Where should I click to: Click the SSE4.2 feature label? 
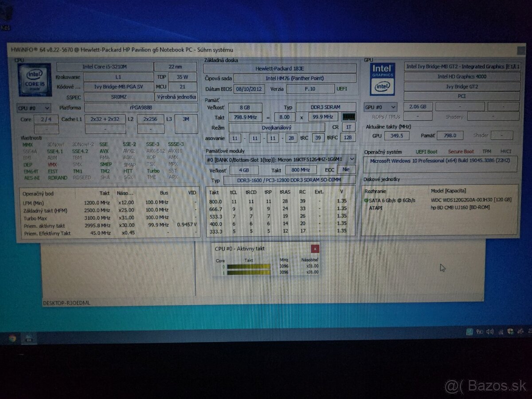(80, 151)
